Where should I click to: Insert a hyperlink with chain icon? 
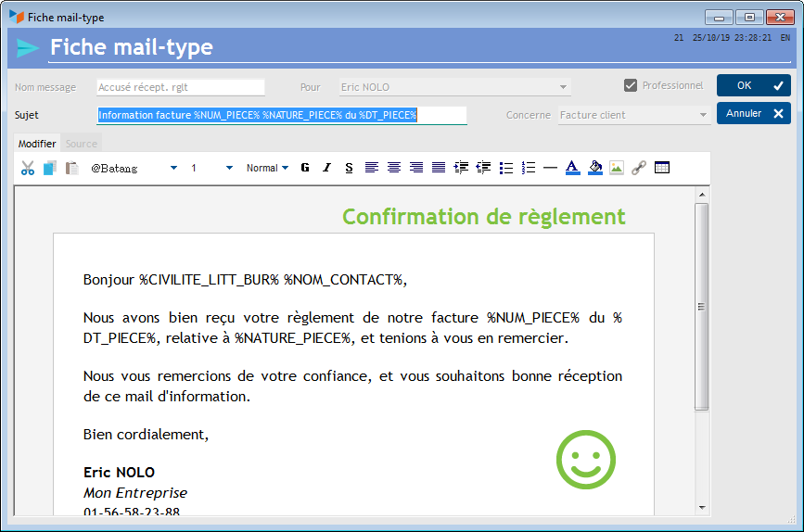point(639,168)
